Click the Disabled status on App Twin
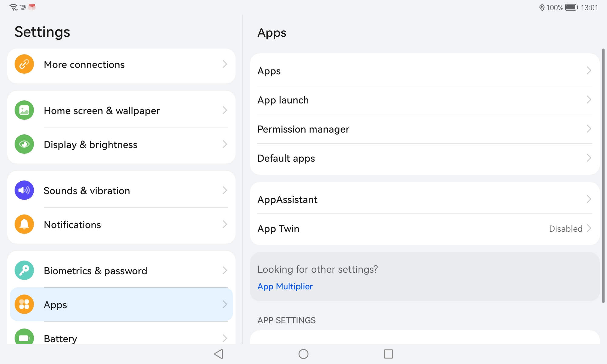The height and width of the screenshot is (364, 607). [x=566, y=228]
